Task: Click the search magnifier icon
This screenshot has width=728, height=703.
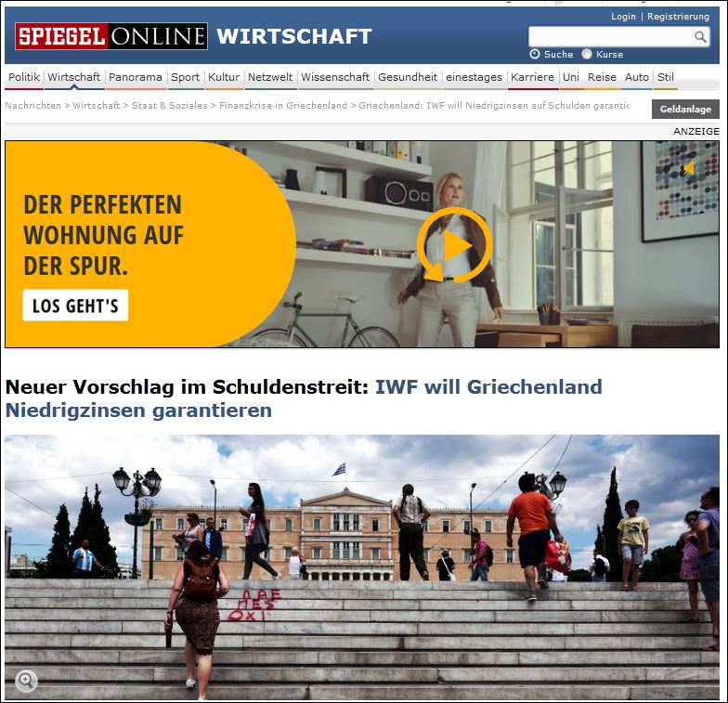Action: [x=700, y=37]
